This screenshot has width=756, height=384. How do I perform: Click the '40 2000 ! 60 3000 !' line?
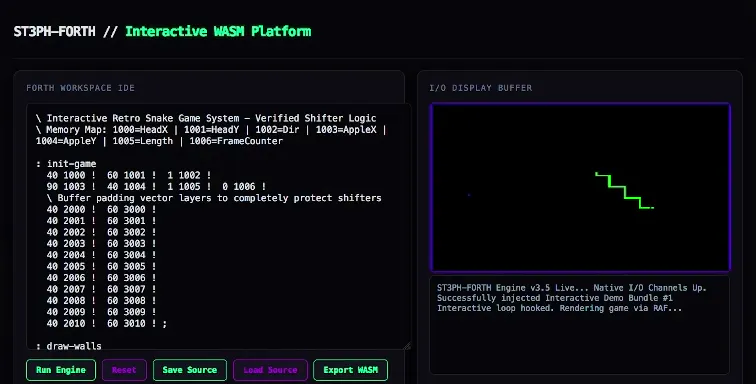coord(101,209)
